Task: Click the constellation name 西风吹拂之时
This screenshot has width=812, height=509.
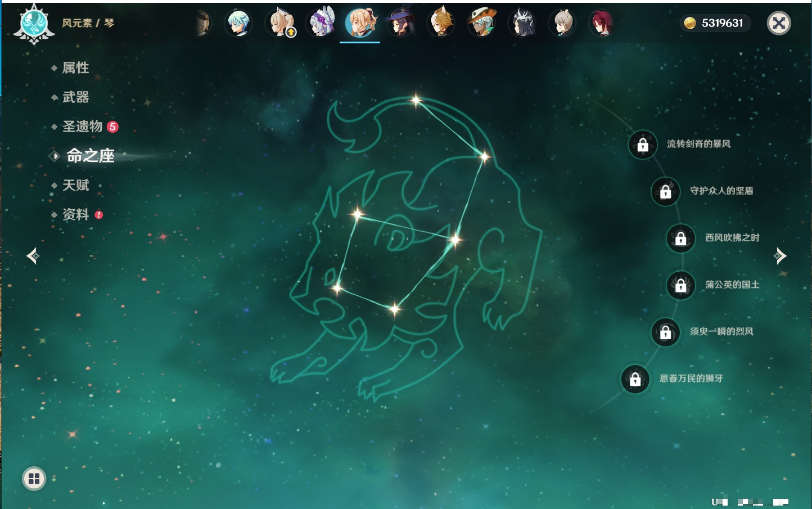Action: tap(732, 237)
